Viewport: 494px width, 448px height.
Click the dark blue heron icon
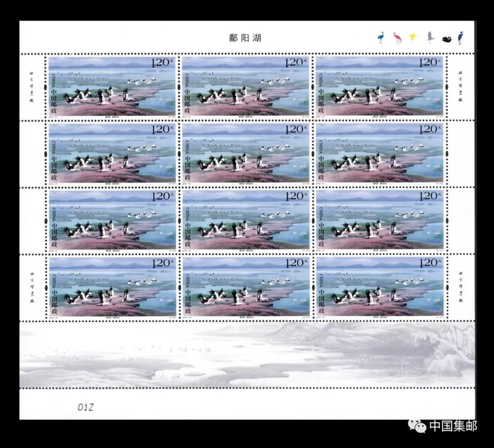tap(460, 38)
